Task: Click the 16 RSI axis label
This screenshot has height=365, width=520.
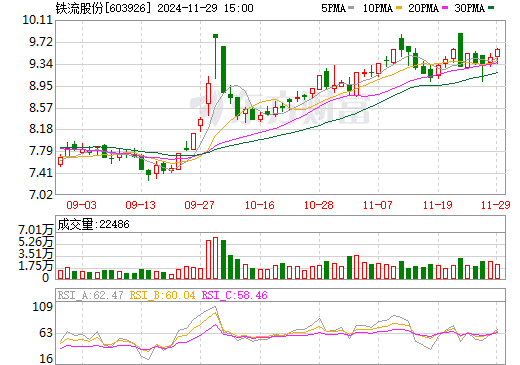Action: click(46, 359)
